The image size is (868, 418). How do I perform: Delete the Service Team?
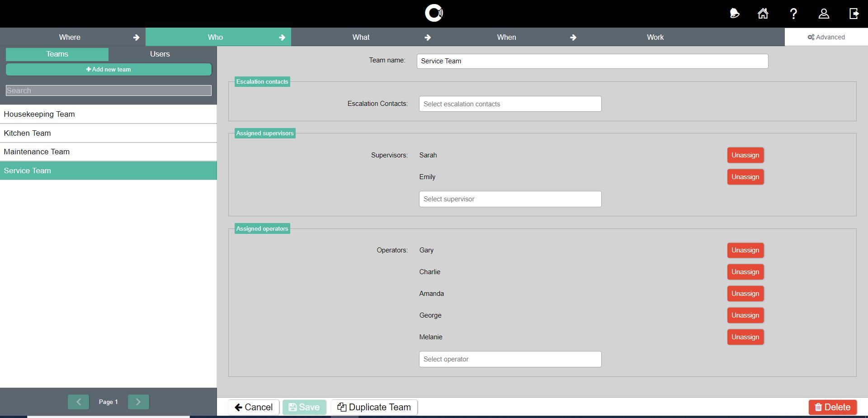(x=832, y=407)
